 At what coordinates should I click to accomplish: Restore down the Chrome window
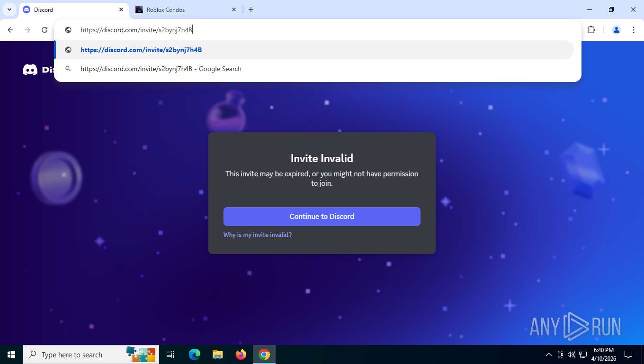point(611,9)
